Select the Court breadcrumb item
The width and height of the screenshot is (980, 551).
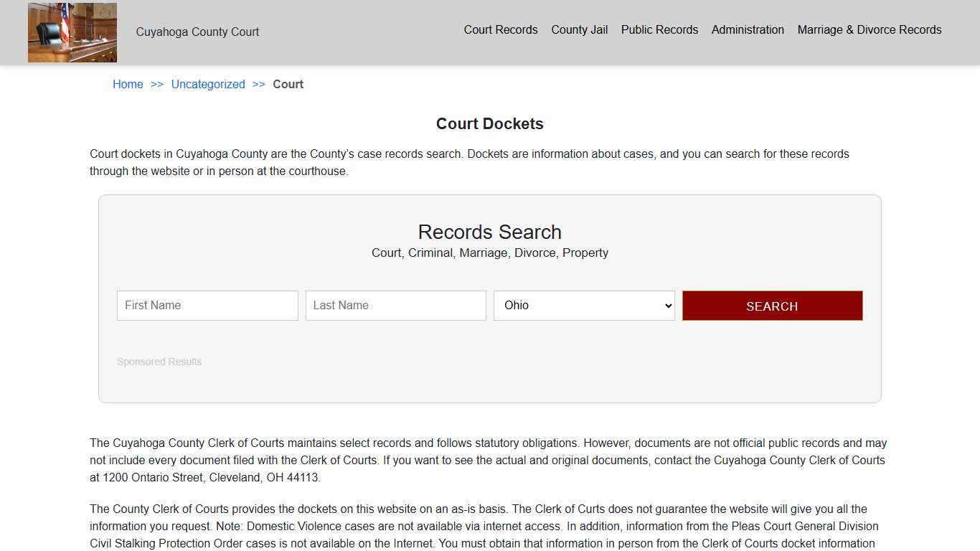click(288, 84)
